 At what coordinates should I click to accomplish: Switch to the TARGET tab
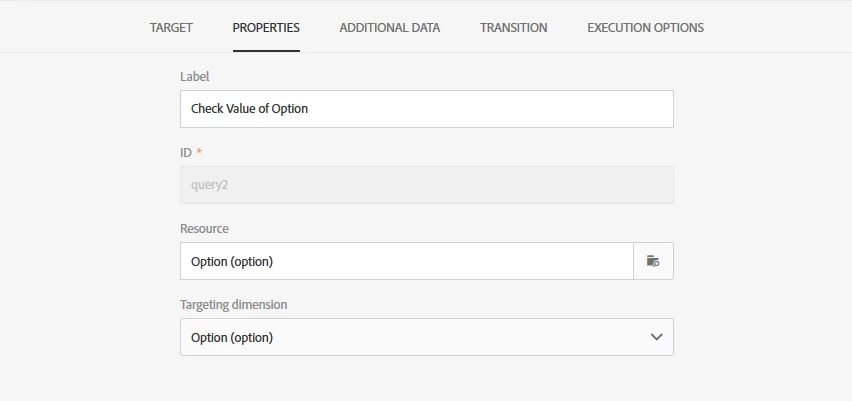coord(171,28)
